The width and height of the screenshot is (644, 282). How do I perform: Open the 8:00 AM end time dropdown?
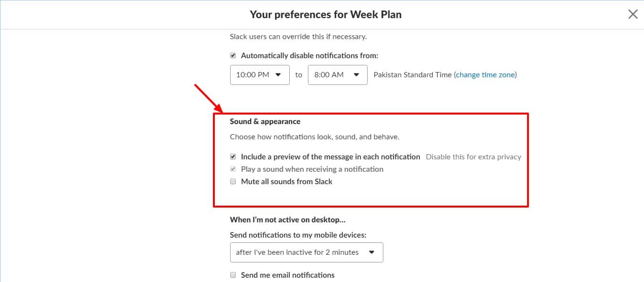(337, 75)
